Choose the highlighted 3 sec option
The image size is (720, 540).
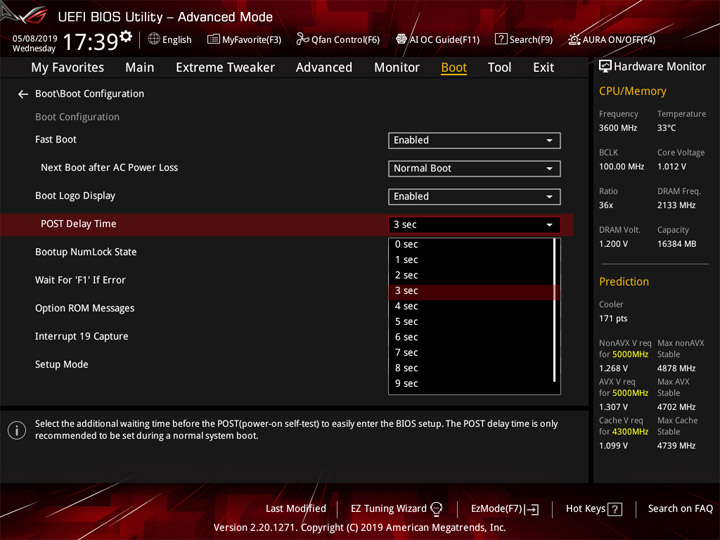click(474, 291)
